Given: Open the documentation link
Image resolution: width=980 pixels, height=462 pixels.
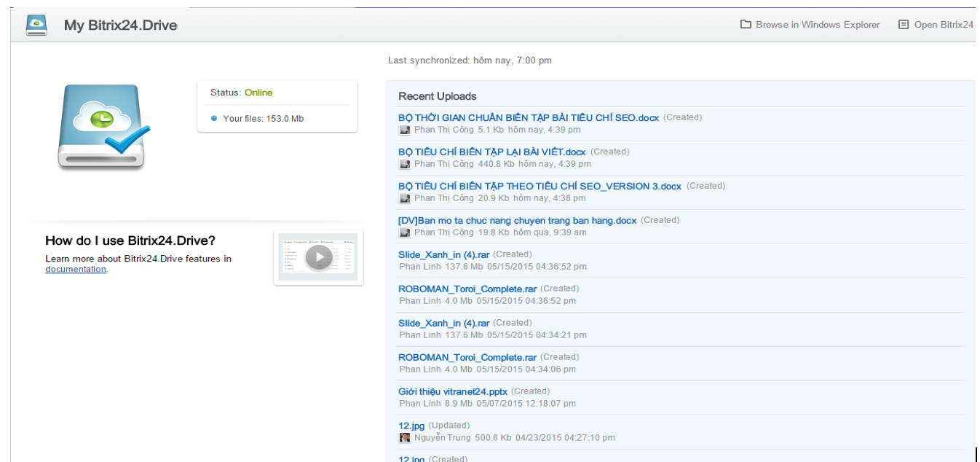Looking at the screenshot, I should (76, 269).
